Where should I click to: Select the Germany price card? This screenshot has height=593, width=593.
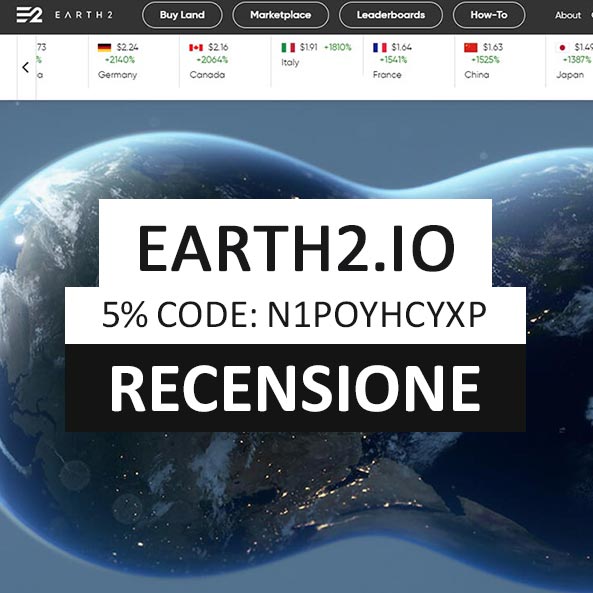(134, 61)
